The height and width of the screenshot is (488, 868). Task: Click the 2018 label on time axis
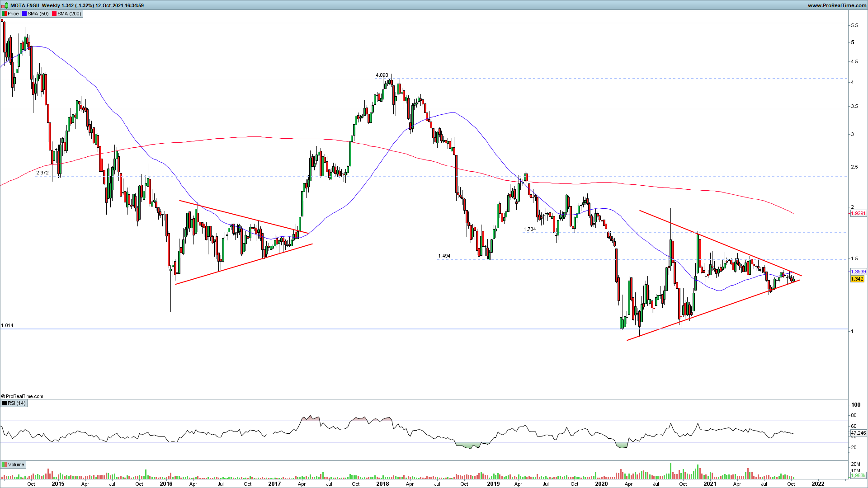click(x=382, y=483)
